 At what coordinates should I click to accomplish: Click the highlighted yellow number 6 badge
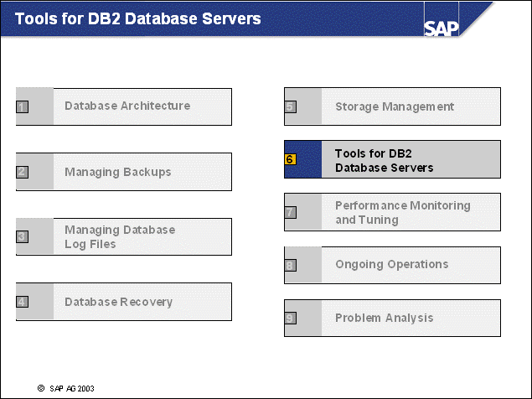[x=290, y=159]
